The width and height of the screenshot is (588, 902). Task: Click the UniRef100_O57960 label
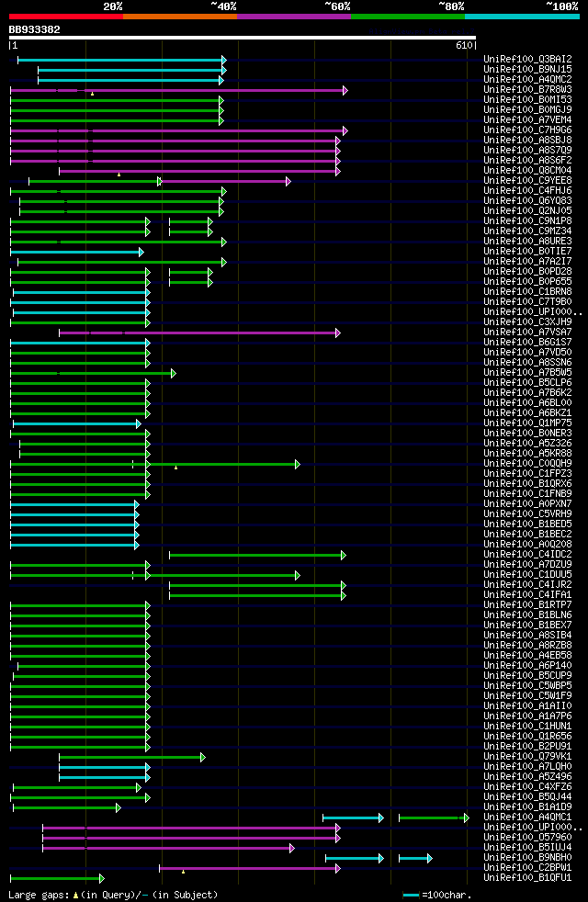pyautogui.click(x=527, y=838)
